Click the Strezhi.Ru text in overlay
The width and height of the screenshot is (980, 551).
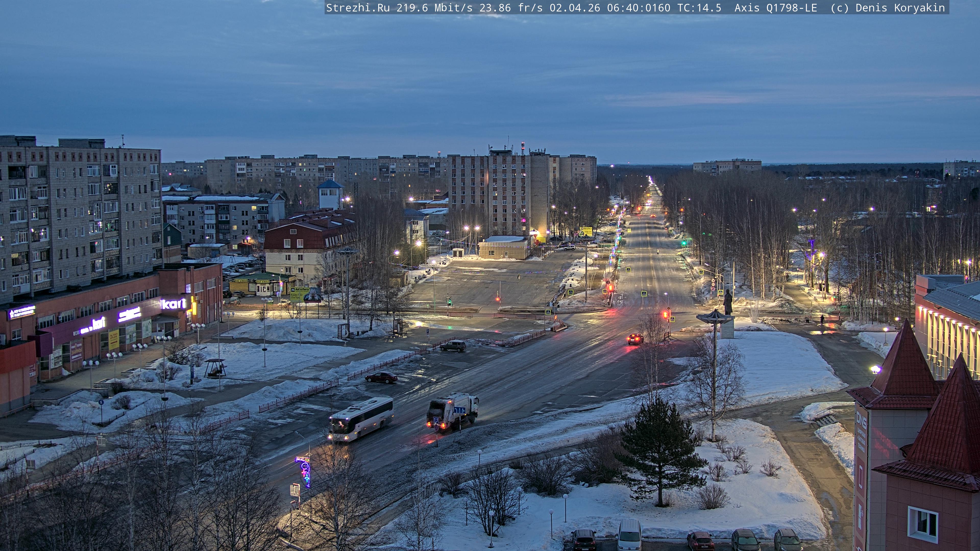[358, 8]
